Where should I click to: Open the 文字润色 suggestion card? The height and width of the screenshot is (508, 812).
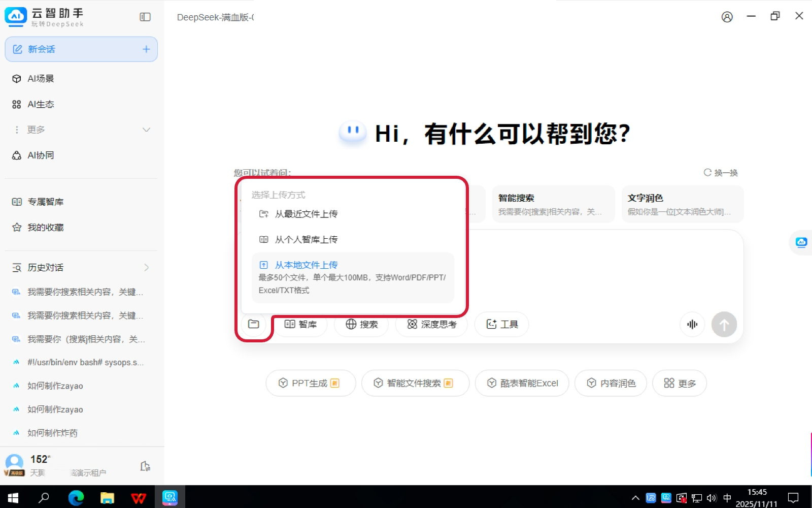click(x=682, y=204)
